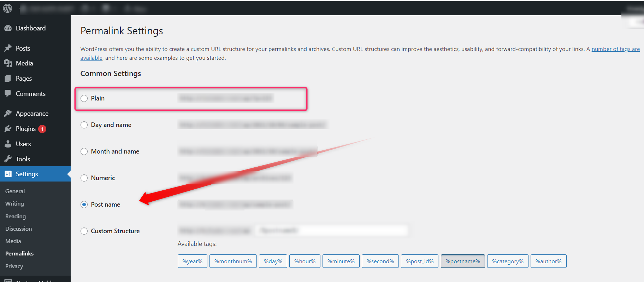Navigate to Discussion settings submenu
Image resolution: width=644 pixels, height=282 pixels.
click(19, 229)
